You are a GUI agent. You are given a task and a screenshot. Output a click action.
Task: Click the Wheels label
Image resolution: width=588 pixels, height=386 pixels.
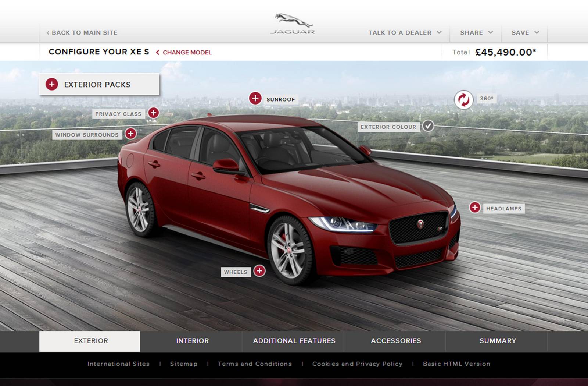coord(236,272)
